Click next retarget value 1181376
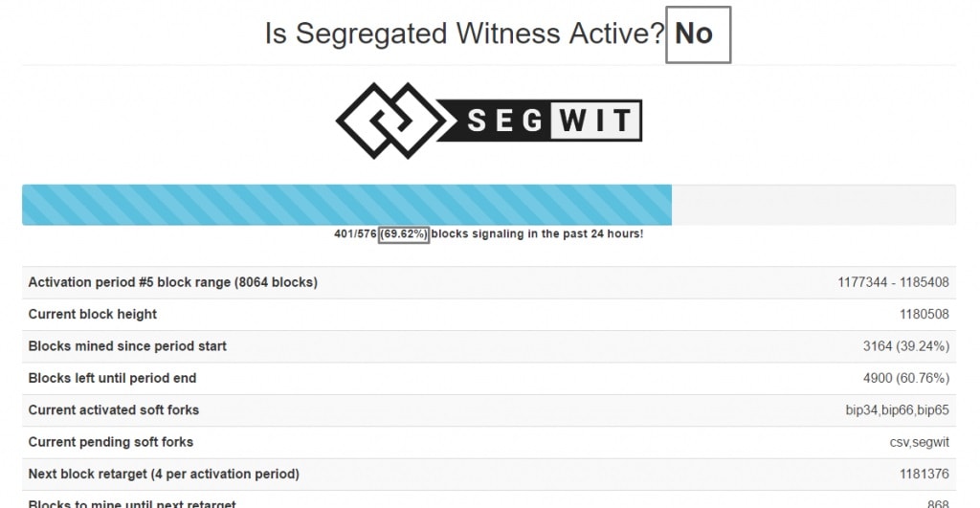Image resolution: width=980 pixels, height=508 pixels. [924, 474]
